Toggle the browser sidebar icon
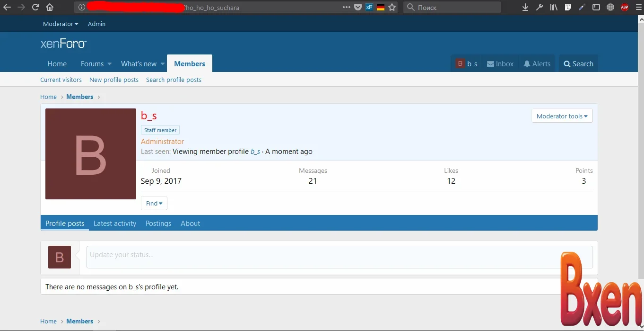The width and height of the screenshot is (644, 331). point(596,7)
